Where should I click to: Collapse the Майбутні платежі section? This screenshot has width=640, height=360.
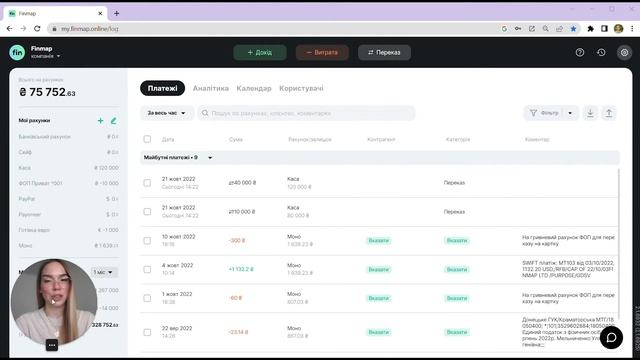point(210,158)
